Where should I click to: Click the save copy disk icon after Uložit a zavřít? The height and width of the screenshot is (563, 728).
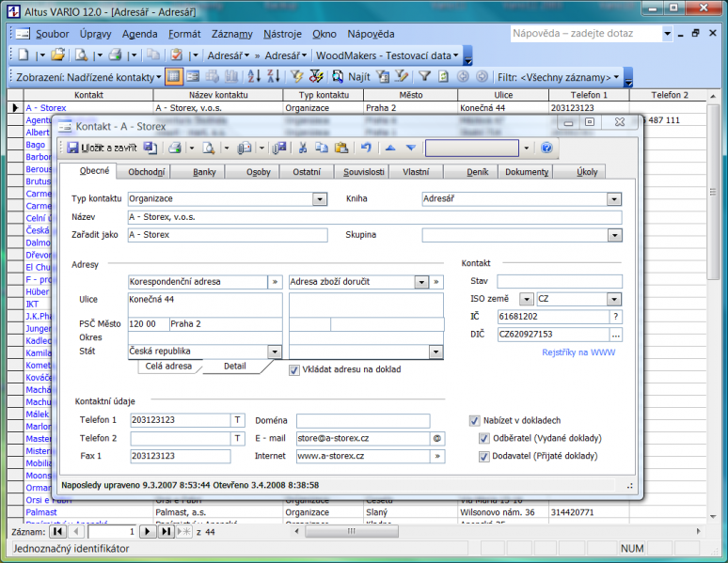pos(150,149)
